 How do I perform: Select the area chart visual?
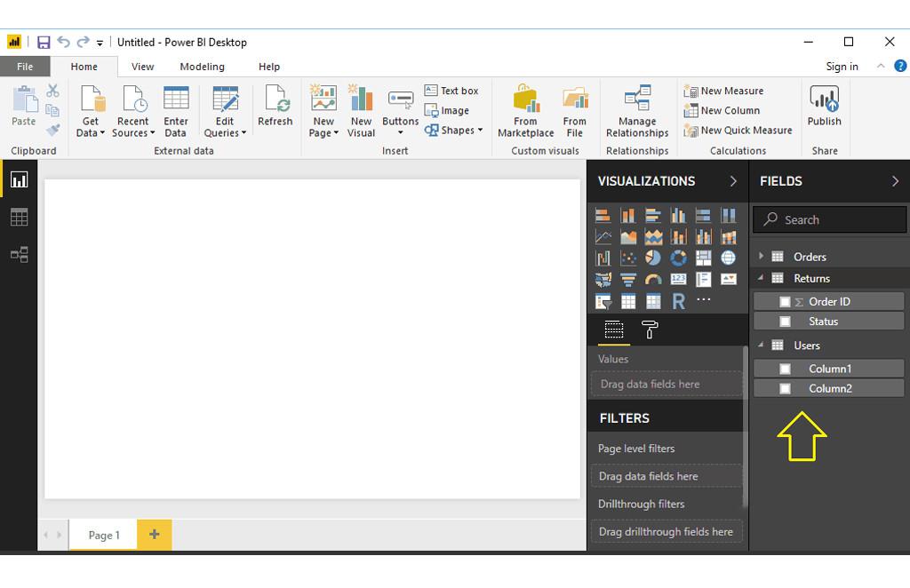click(628, 236)
